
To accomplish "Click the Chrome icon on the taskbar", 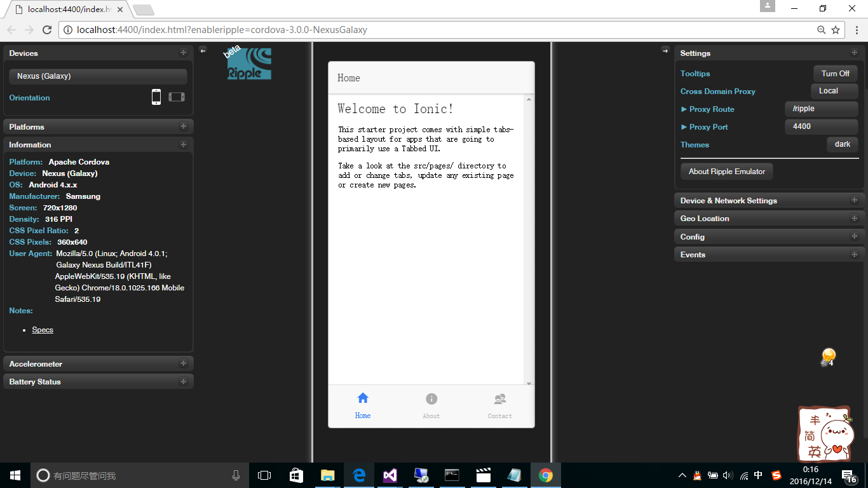I will click(545, 475).
